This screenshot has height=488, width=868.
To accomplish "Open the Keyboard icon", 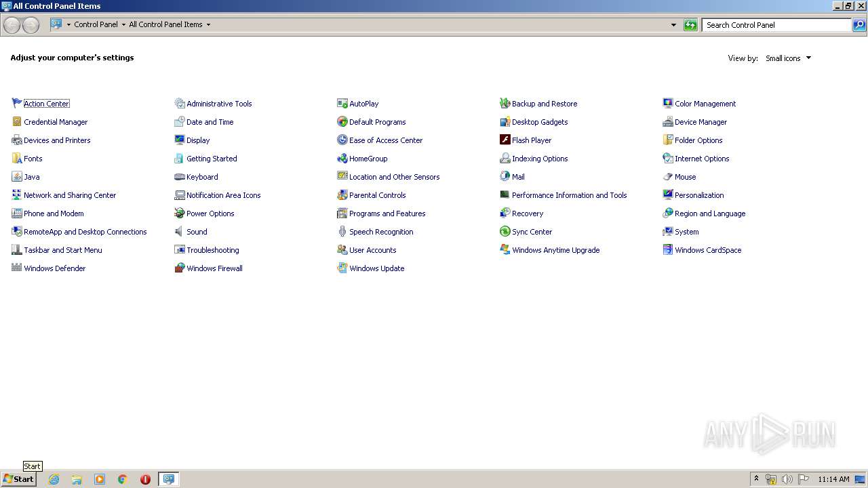I will [x=180, y=177].
